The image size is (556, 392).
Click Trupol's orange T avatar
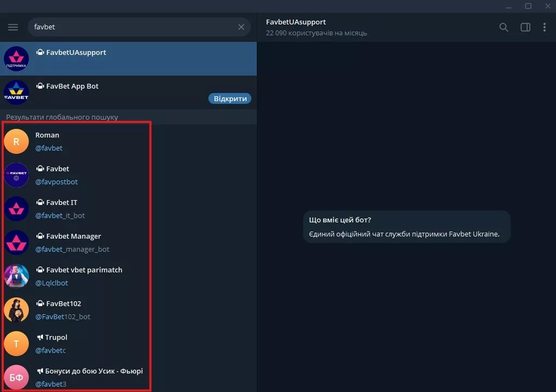click(x=16, y=344)
